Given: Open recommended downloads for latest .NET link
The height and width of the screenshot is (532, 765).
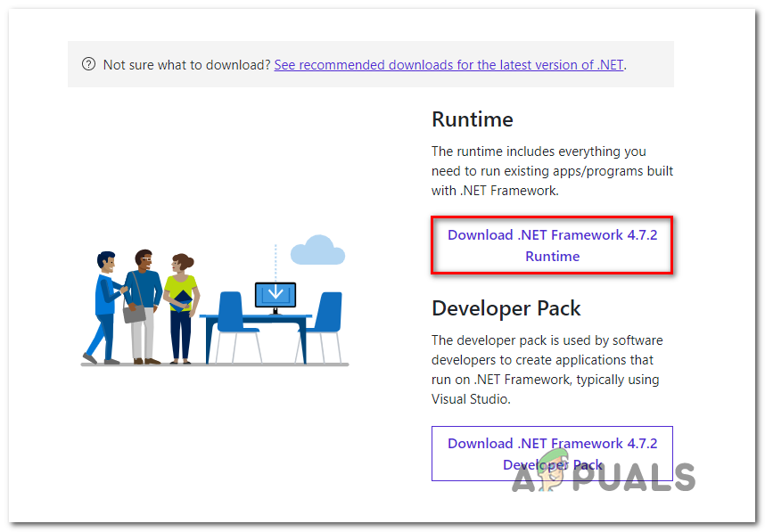Looking at the screenshot, I should click(x=448, y=65).
